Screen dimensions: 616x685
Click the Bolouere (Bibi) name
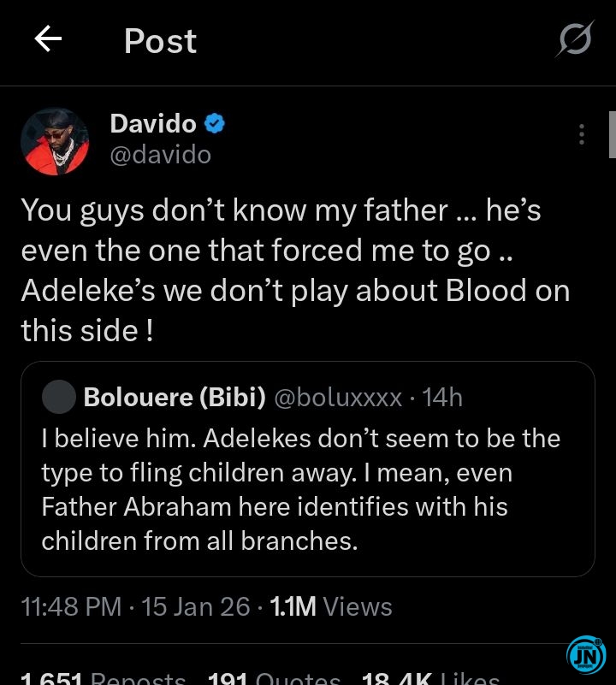click(175, 397)
